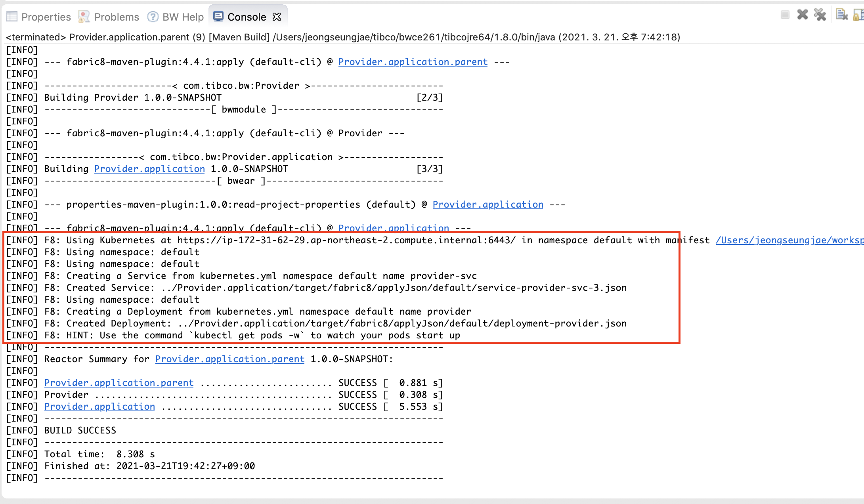Click the '[2/3]' build counter
This screenshot has height=504, width=864.
(430, 97)
